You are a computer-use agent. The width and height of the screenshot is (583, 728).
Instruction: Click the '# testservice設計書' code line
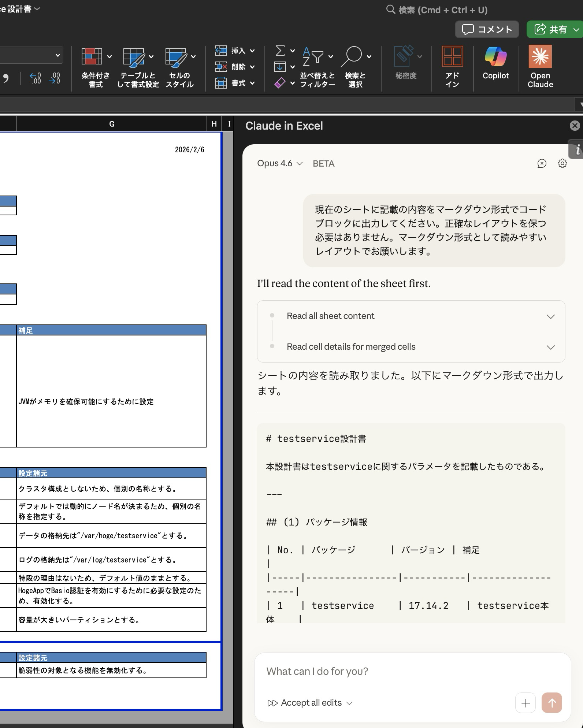pos(316,439)
